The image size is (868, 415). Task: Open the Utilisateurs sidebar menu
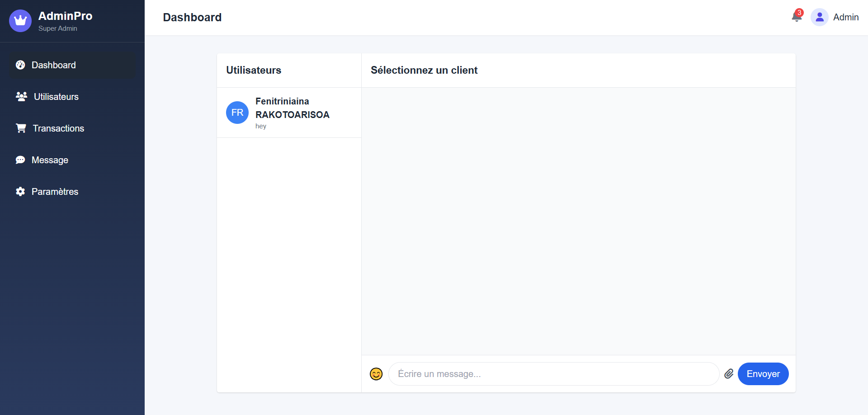[56, 97]
